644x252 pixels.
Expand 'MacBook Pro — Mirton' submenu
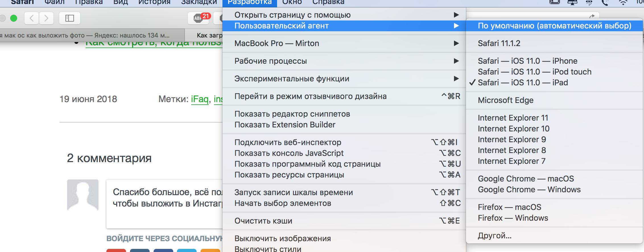pos(344,43)
